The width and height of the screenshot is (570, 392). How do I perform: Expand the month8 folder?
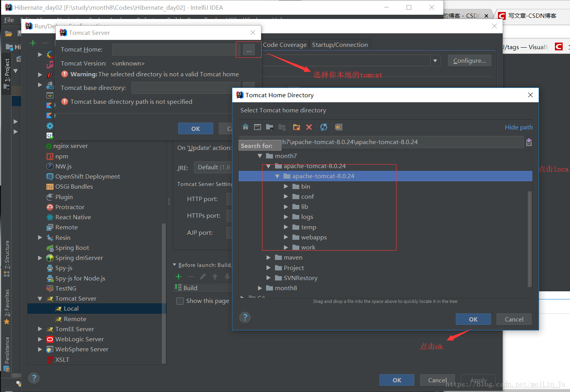point(260,288)
